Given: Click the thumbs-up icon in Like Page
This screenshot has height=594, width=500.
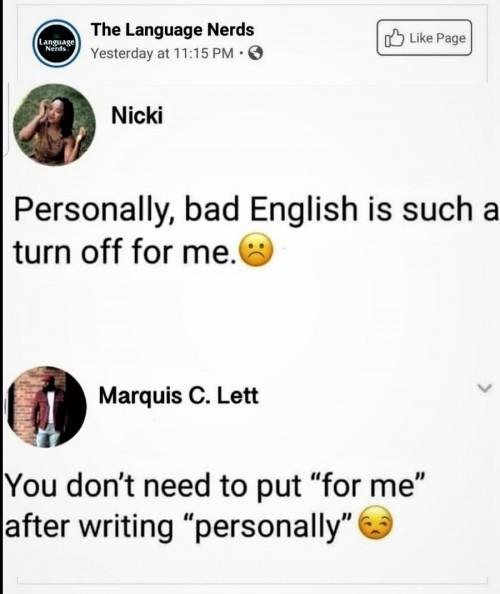Looking at the screenshot, I should point(394,38).
